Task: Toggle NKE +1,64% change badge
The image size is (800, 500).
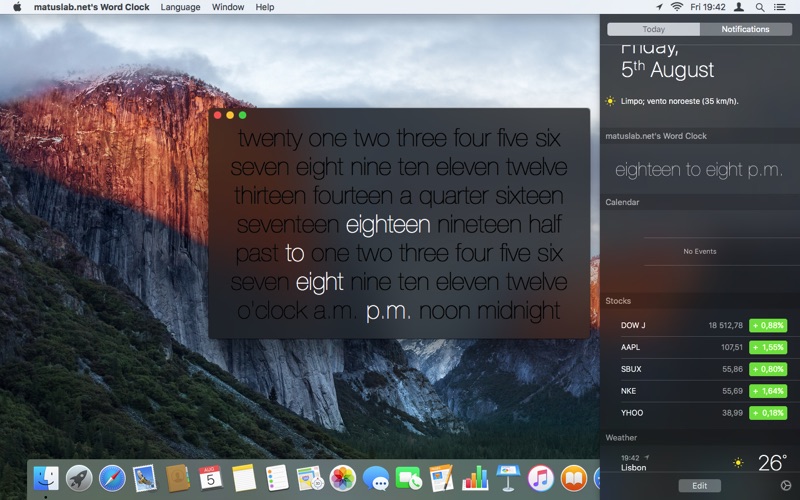Action: click(768, 391)
